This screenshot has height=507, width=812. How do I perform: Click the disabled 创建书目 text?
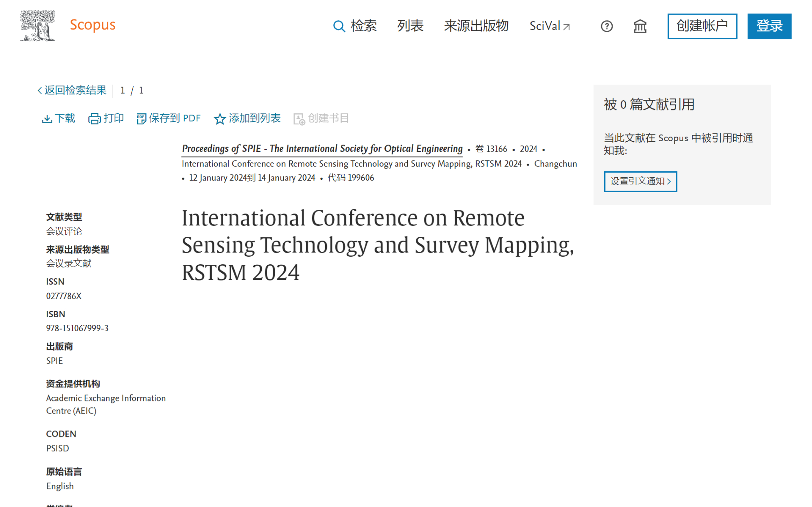pos(328,118)
